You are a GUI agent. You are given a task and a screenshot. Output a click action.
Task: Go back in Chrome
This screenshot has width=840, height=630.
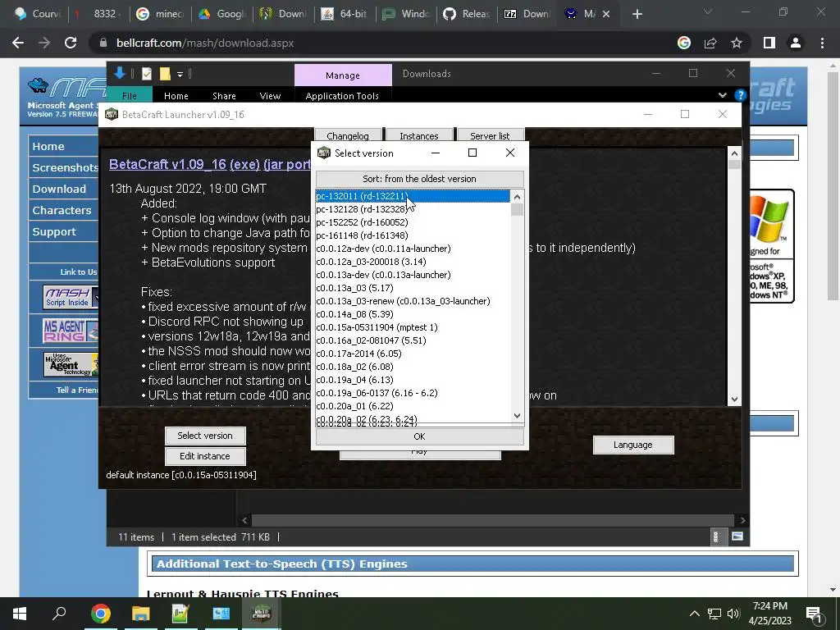tap(18, 43)
